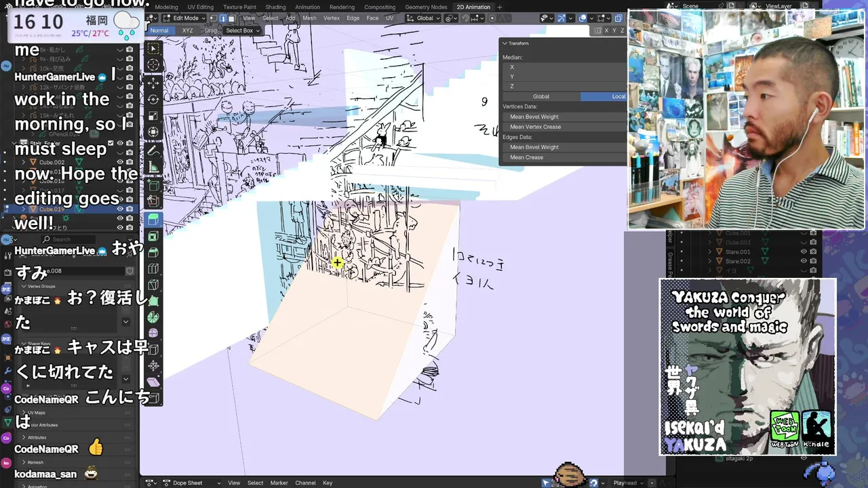868x488 pixels.
Task: Toggle proportional editing
Action: [492, 18]
